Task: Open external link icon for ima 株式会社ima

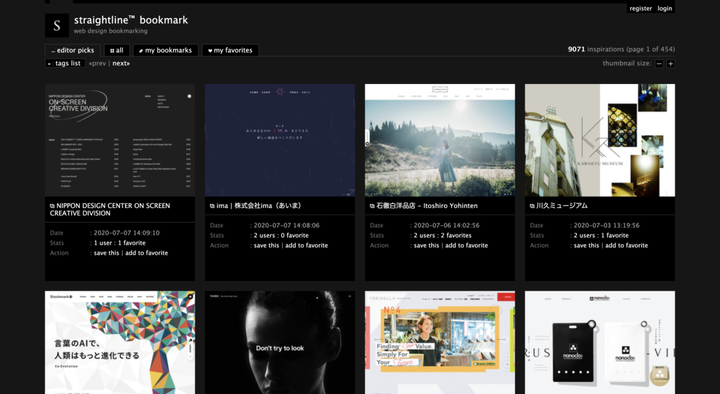Action: (x=212, y=206)
